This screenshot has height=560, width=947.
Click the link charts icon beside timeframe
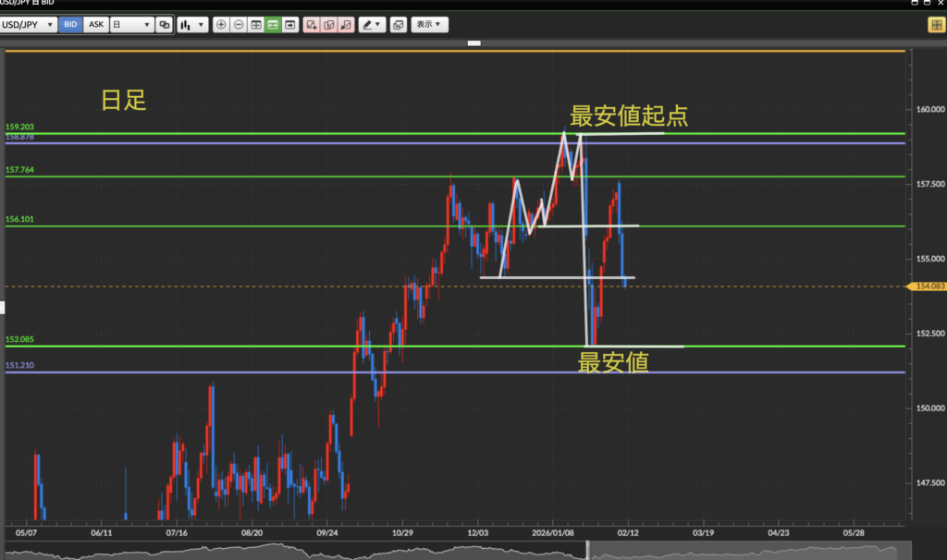coord(164,25)
